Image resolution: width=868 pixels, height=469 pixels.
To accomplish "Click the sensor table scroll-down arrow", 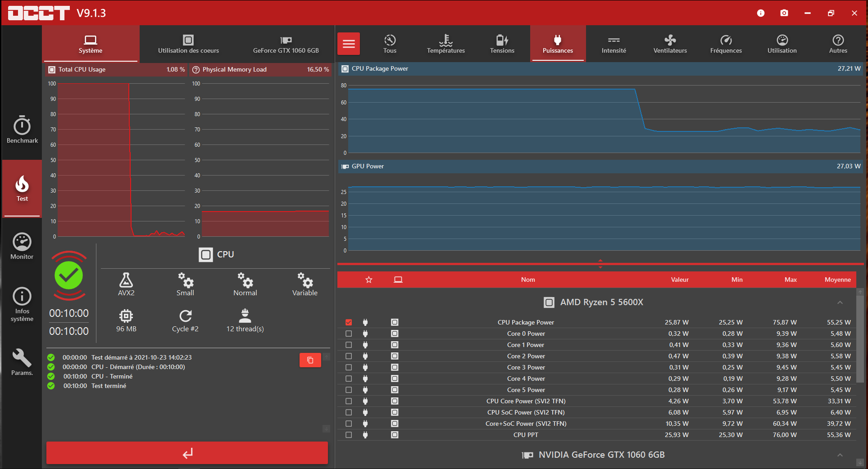I will point(860,463).
